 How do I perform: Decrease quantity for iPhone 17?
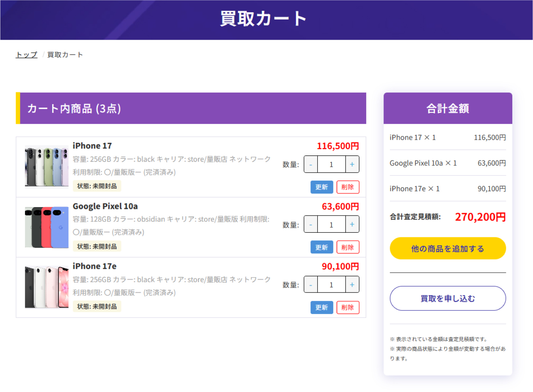click(x=311, y=165)
